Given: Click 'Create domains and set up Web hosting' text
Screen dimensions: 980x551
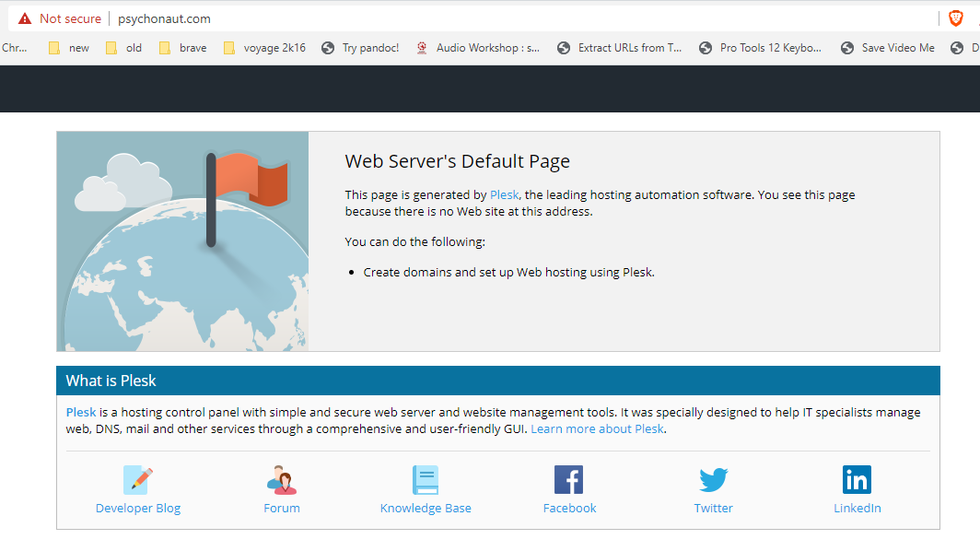Looking at the screenshot, I should pos(508,273).
